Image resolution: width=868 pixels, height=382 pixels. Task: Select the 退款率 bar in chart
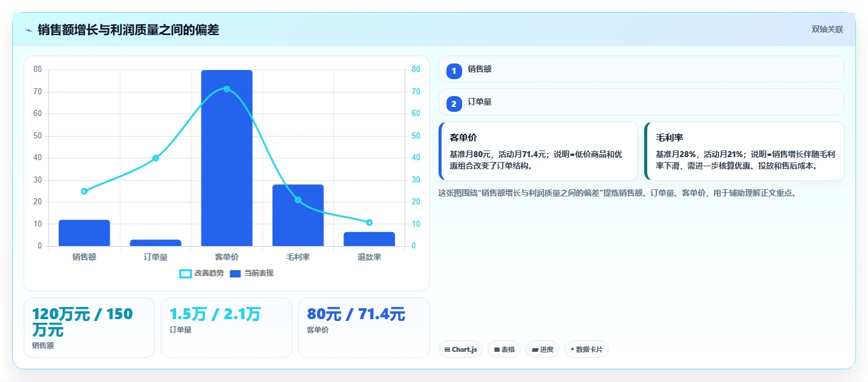[370, 239]
